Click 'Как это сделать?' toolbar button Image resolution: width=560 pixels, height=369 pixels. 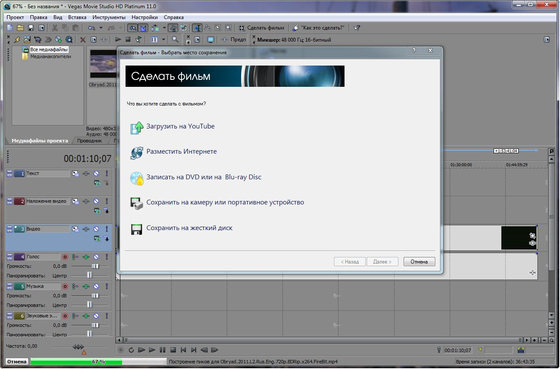(x=319, y=28)
